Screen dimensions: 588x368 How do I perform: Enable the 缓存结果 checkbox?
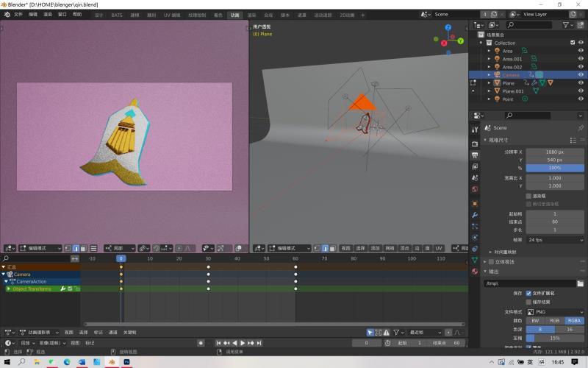tap(528, 302)
